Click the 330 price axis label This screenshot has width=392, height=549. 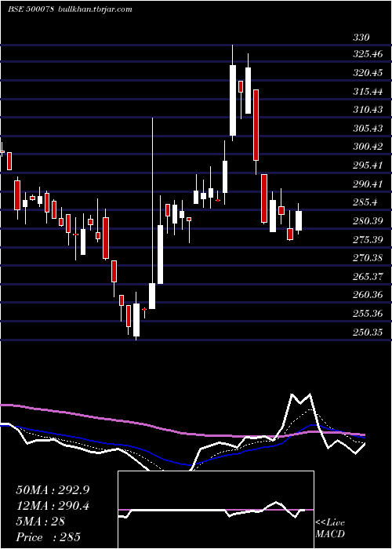coord(361,37)
